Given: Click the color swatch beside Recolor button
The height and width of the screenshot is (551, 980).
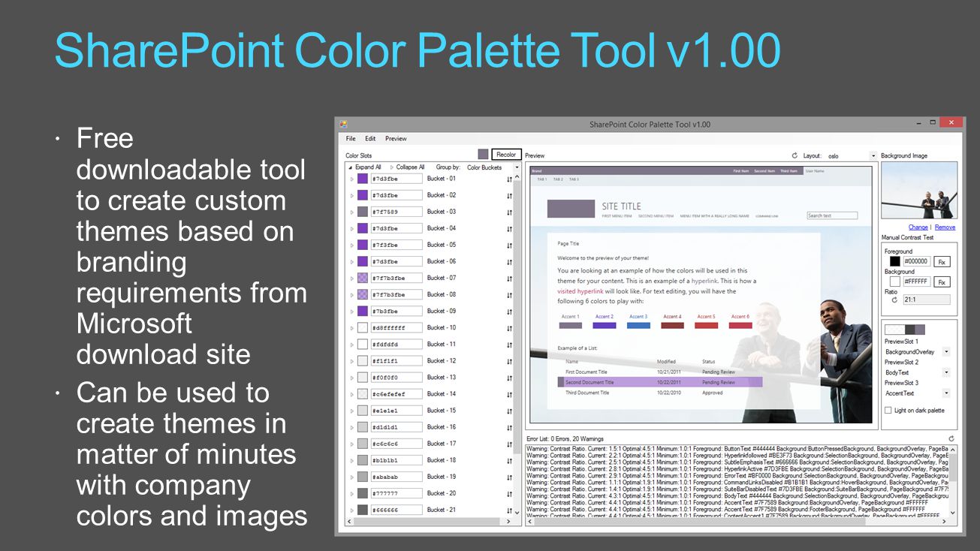Looking at the screenshot, I should tap(483, 155).
